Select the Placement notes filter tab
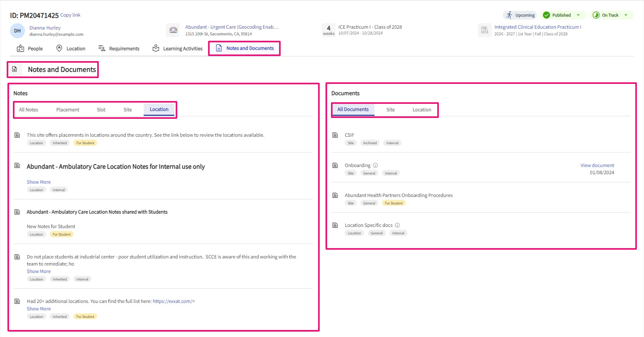The image size is (644, 337). 68,110
